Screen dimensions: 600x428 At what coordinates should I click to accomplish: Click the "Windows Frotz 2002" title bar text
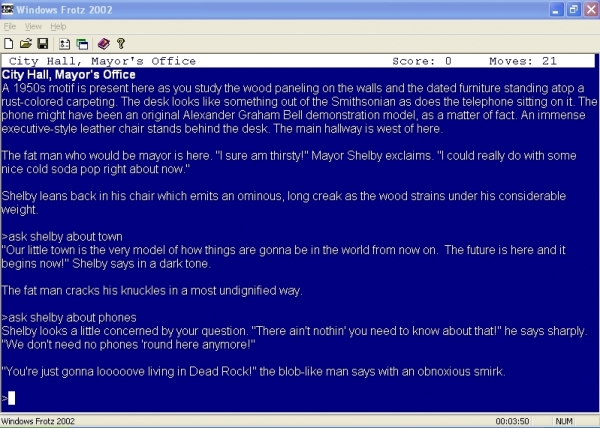click(64, 10)
